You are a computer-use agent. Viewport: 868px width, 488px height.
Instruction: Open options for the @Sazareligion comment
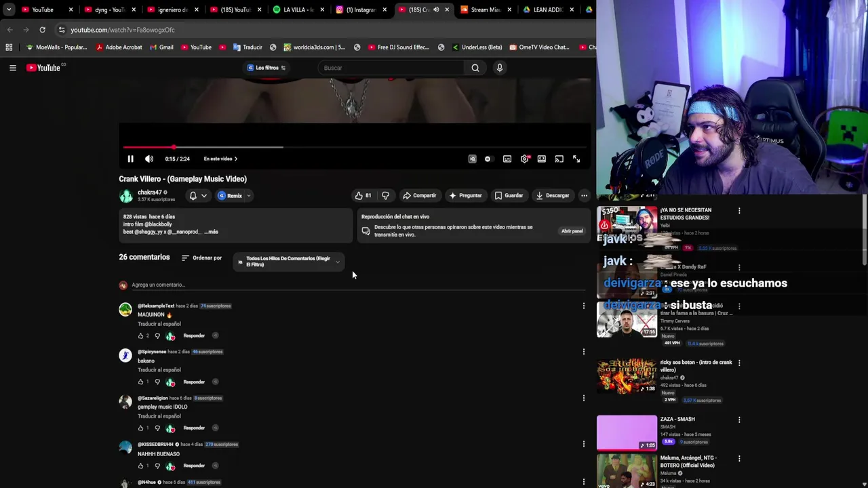[x=584, y=398]
